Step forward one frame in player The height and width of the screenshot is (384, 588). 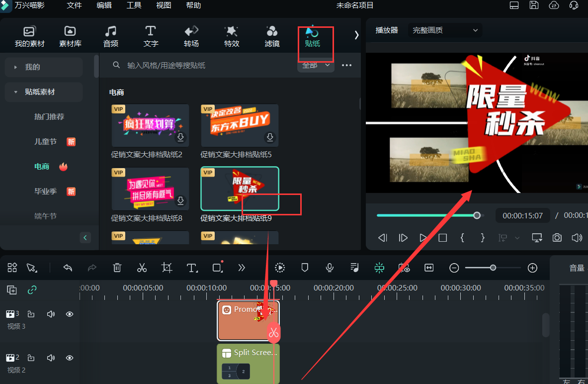(403, 238)
